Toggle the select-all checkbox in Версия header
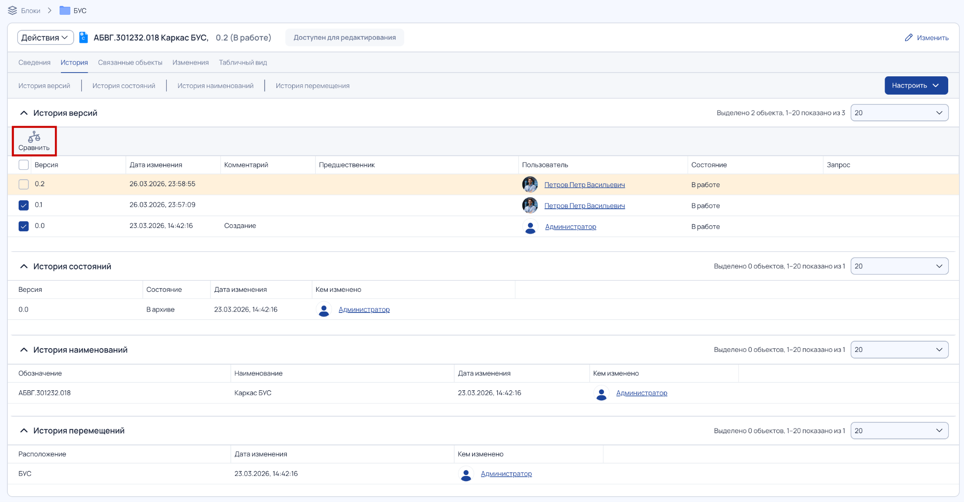964x502 pixels. pos(23,165)
